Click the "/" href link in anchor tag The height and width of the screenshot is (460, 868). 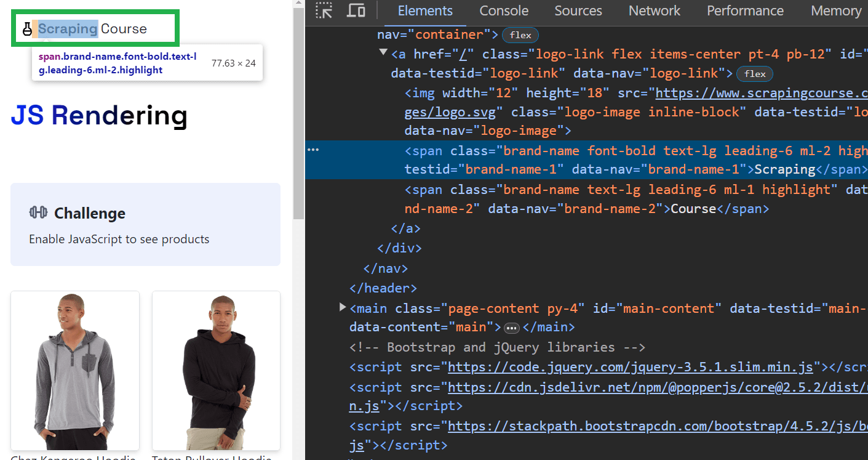(x=463, y=54)
